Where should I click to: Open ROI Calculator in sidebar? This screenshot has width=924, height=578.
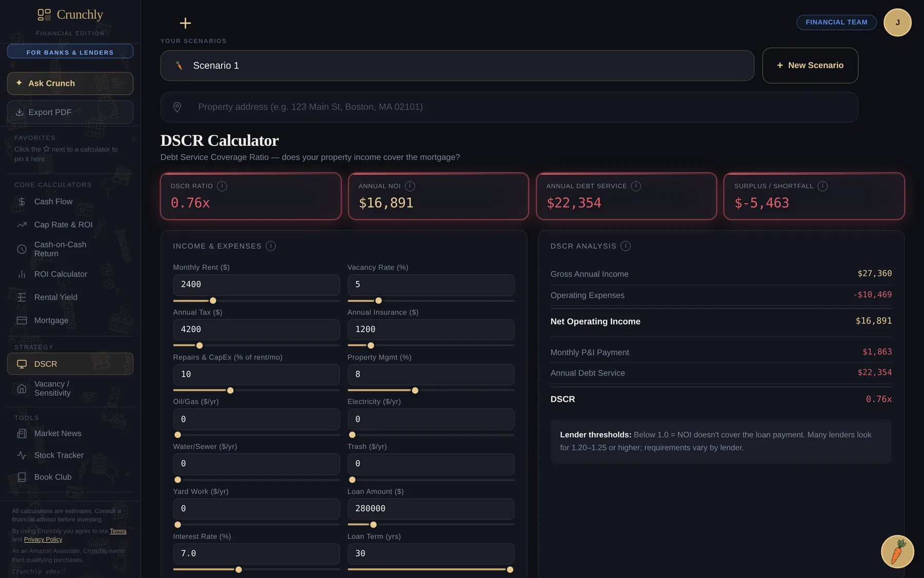(x=70, y=274)
